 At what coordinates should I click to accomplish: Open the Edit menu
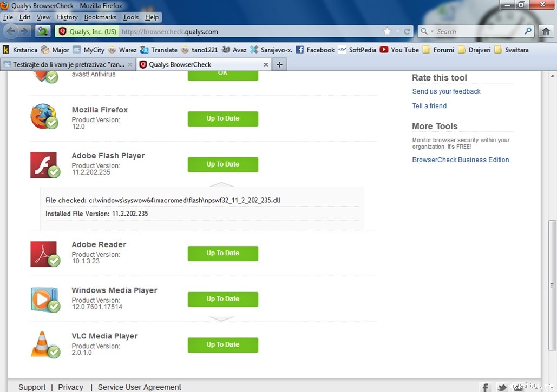point(24,17)
